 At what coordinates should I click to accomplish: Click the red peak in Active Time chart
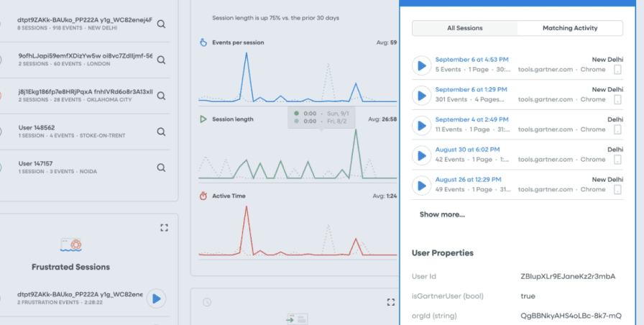tap(247, 208)
